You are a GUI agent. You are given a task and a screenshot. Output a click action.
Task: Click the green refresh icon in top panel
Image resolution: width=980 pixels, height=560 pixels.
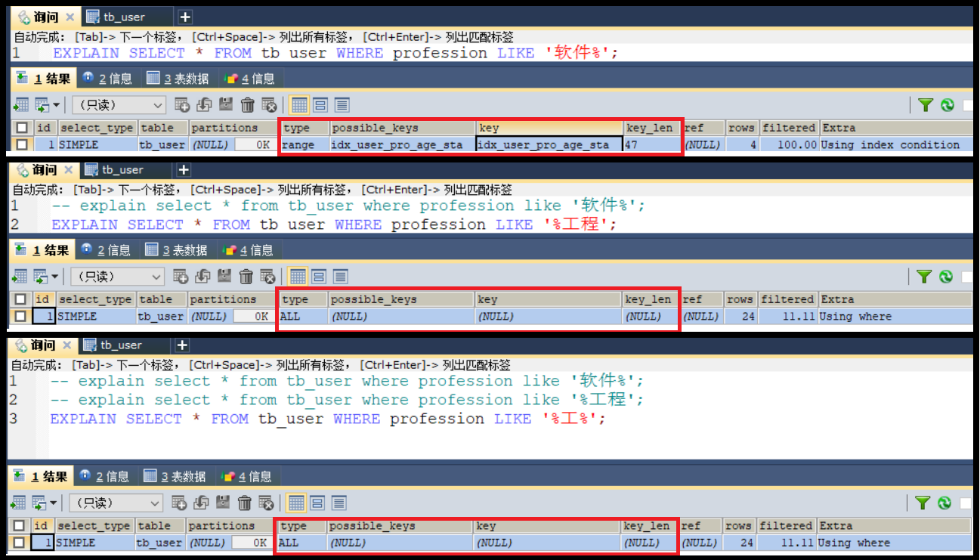[x=947, y=105]
